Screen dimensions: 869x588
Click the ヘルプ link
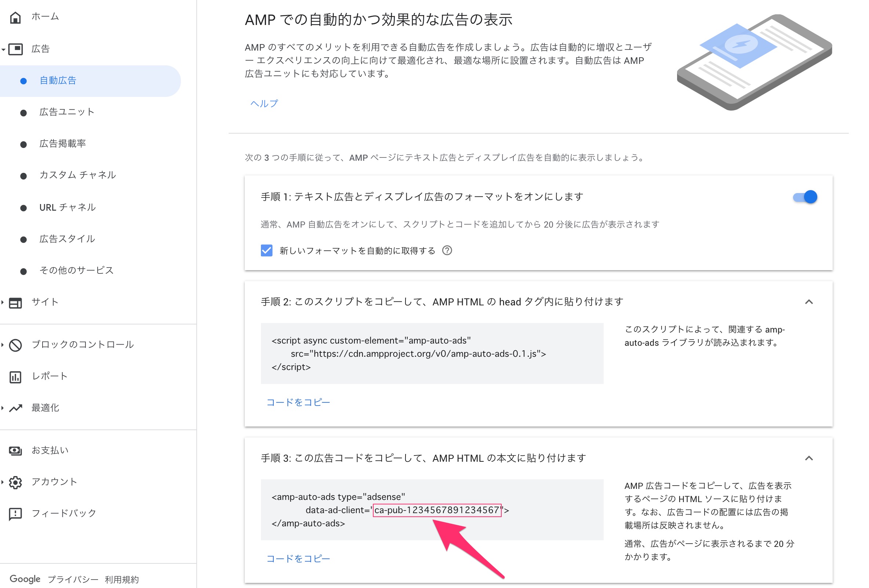pos(264,104)
